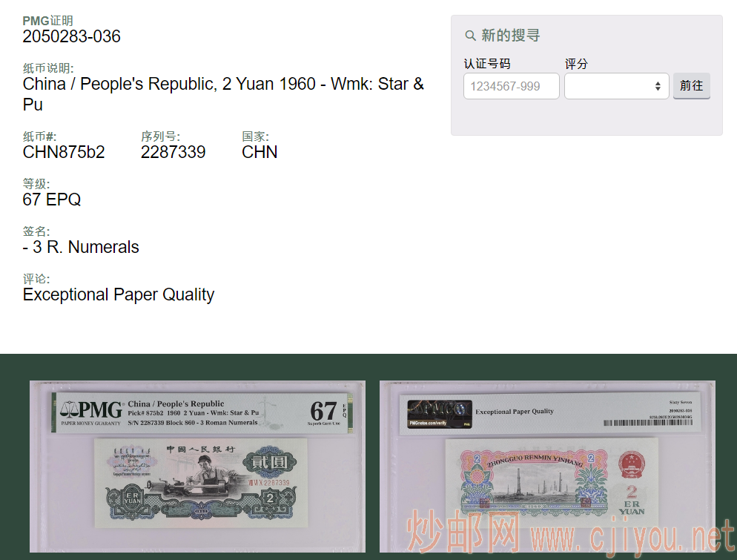The height and width of the screenshot is (560, 737).
Task: Select the signature text - 3 R. Numerals
Action: pos(81,247)
